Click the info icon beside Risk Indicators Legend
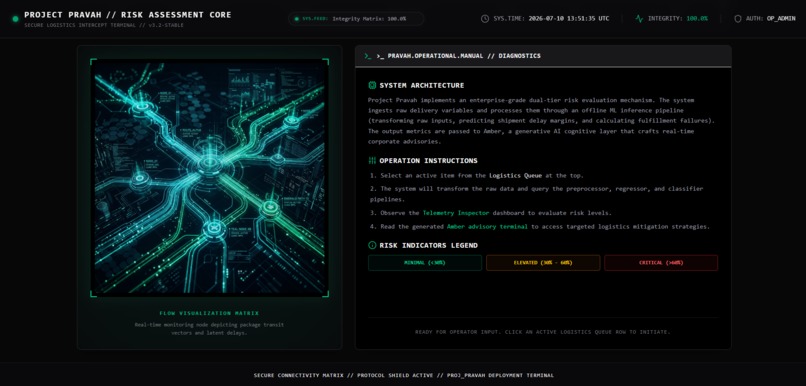The width and height of the screenshot is (806, 386). 372,245
